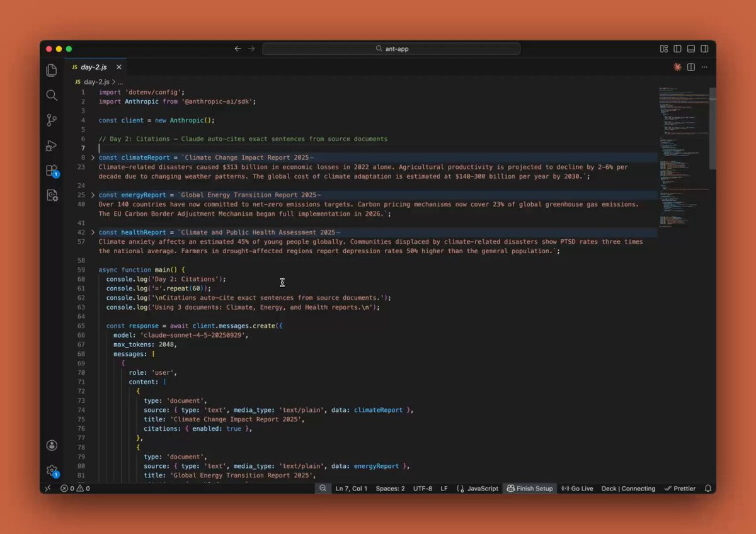756x534 pixels.
Task: Open the Explorer view in activity bar
Action: pos(52,70)
